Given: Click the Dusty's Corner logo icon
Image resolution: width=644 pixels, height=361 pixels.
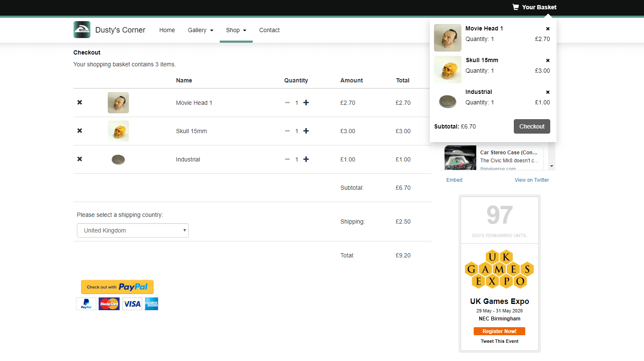Looking at the screenshot, I should pyautogui.click(x=82, y=30).
